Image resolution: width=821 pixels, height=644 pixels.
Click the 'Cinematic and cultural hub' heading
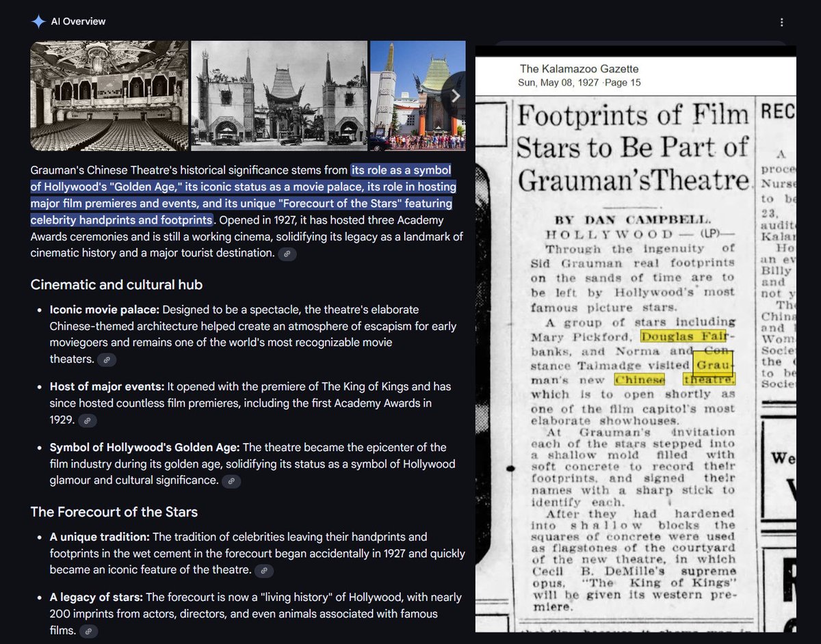click(116, 284)
